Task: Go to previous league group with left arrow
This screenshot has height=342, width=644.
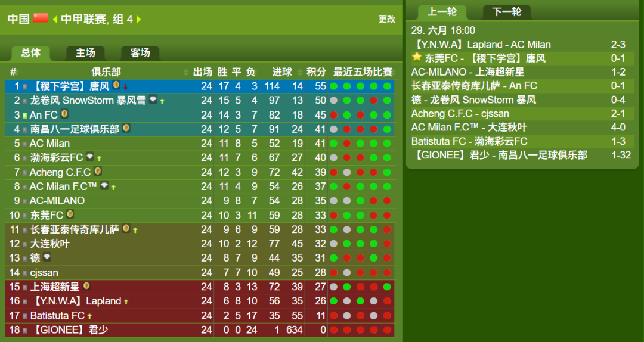Action: [55, 19]
